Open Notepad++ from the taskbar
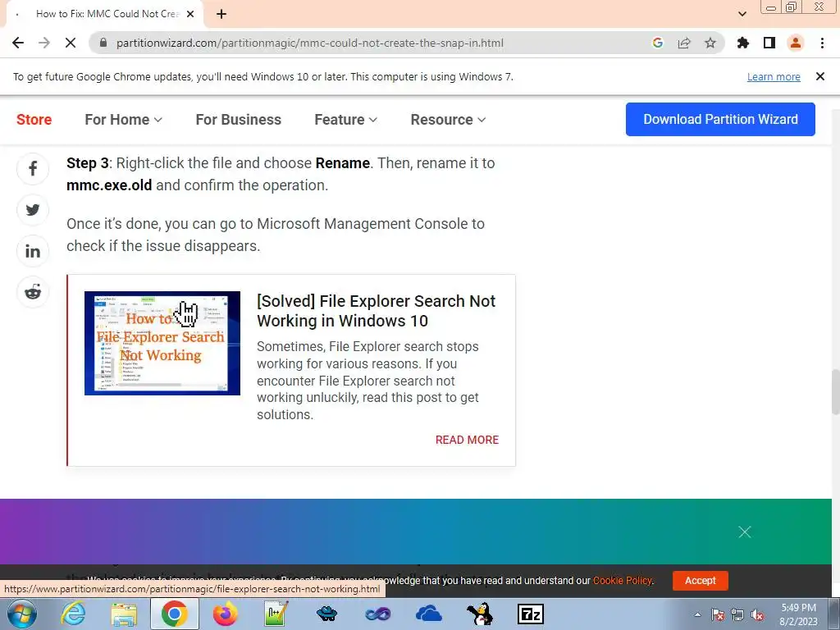Viewport: 840px width, 630px height. click(x=276, y=614)
